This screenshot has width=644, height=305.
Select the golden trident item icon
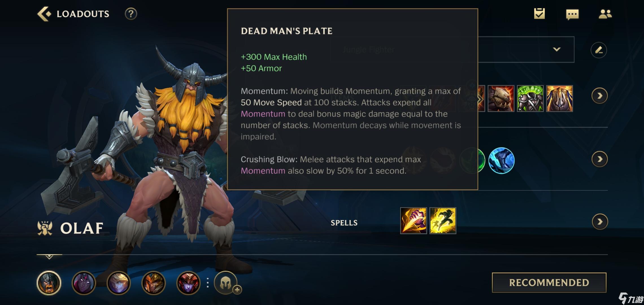[560, 98]
